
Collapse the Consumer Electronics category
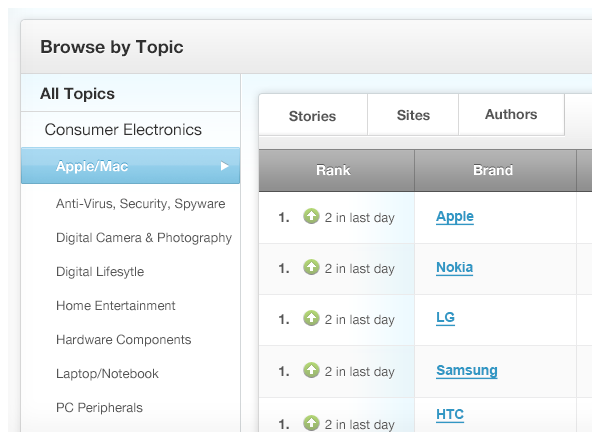click(x=123, y=130)
